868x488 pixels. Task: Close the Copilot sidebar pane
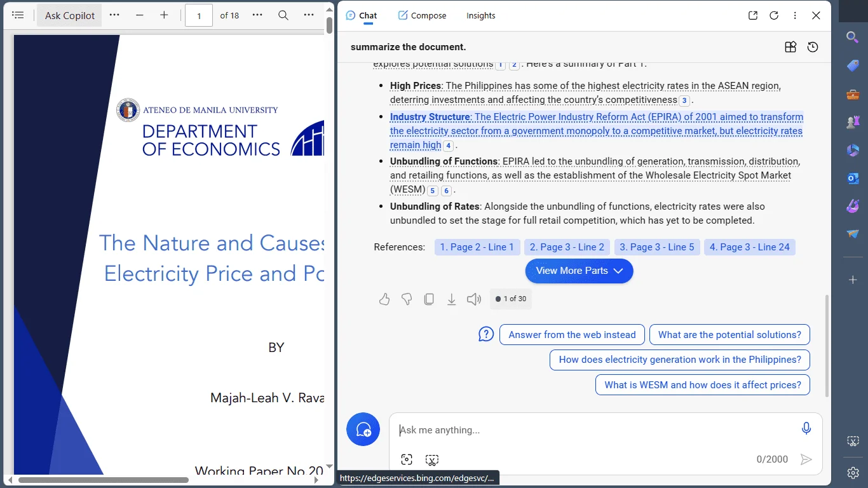tap(817, 15)
